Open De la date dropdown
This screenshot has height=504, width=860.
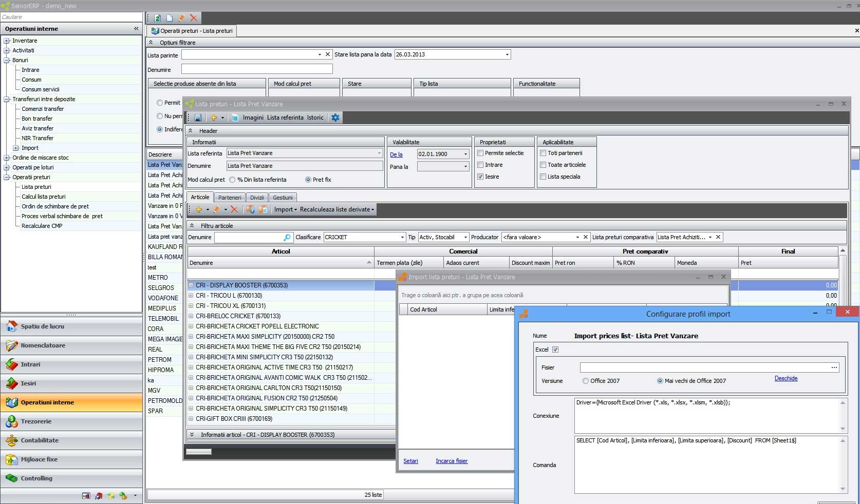click(466, 154)
